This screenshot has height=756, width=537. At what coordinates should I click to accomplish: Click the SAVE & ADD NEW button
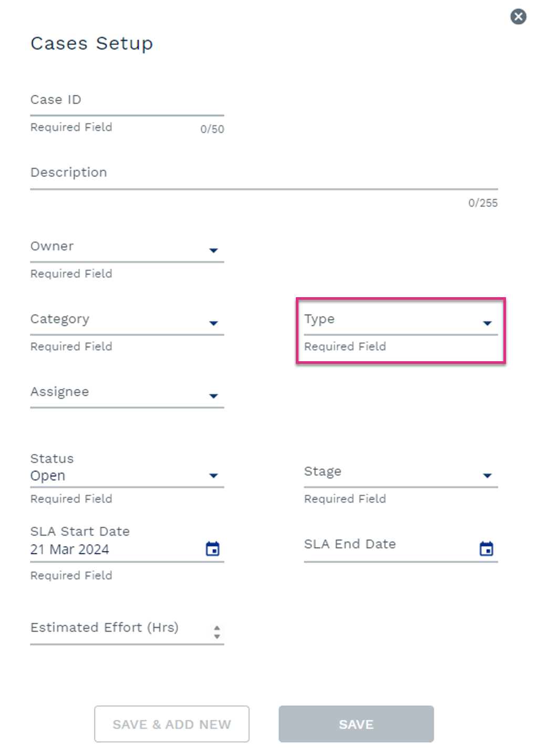(x=172, y=724)
